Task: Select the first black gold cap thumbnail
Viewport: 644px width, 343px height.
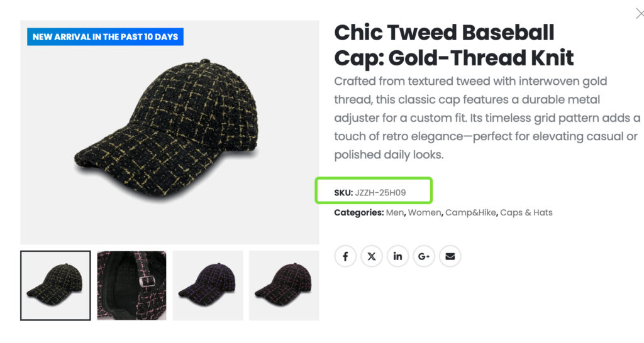Action: 55,286
